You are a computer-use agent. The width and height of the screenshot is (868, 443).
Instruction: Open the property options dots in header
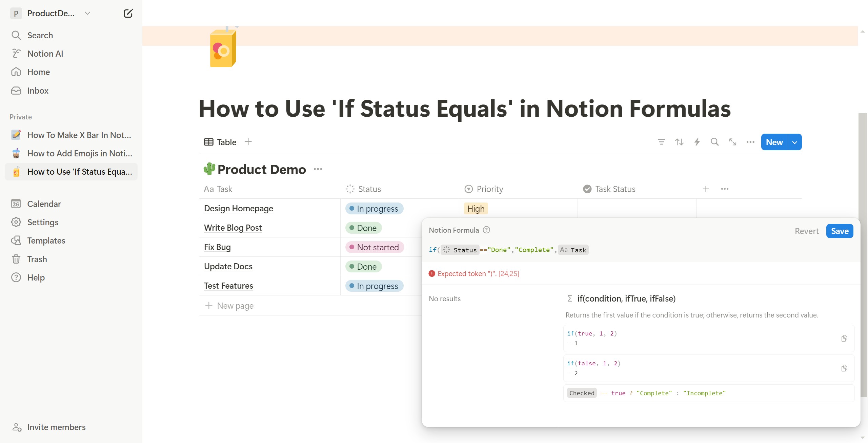[x=725, y=189]
